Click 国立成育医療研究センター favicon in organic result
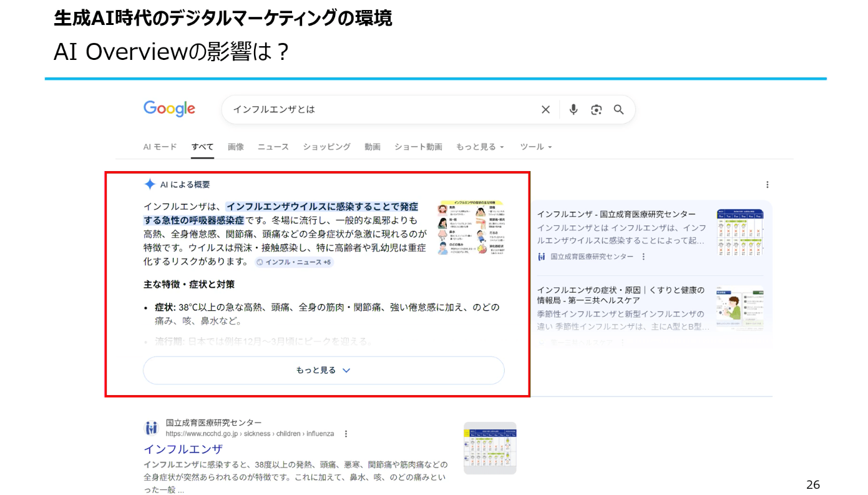 (x=152, y=428)
